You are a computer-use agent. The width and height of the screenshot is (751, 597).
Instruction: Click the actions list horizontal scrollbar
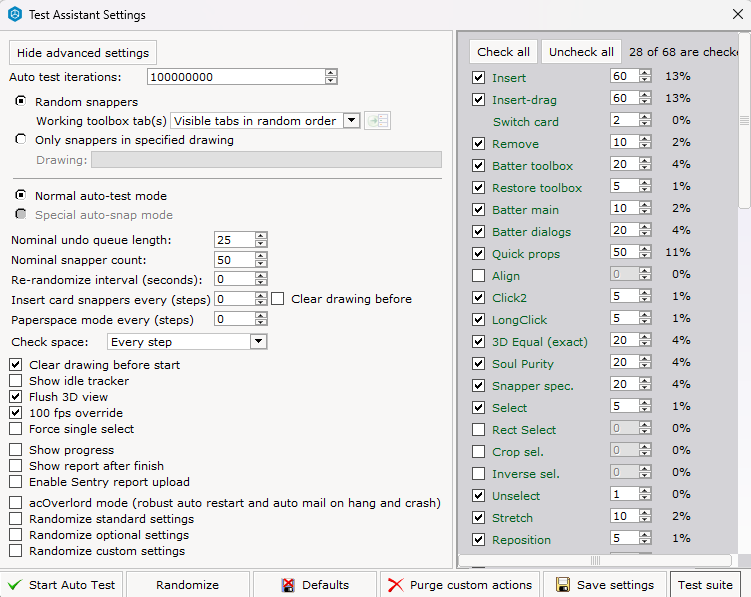click(595, 560)
